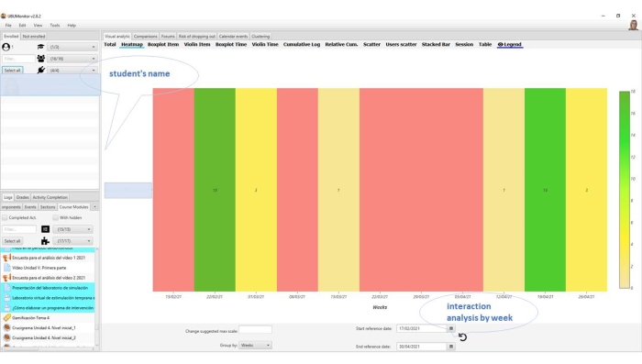Toggle the With hidden checkbox
The image size is (642, 364).
click(x=55, y=218)
